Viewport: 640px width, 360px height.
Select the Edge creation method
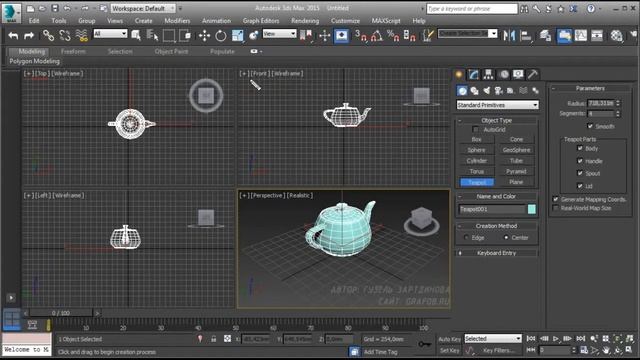point(467,238)
